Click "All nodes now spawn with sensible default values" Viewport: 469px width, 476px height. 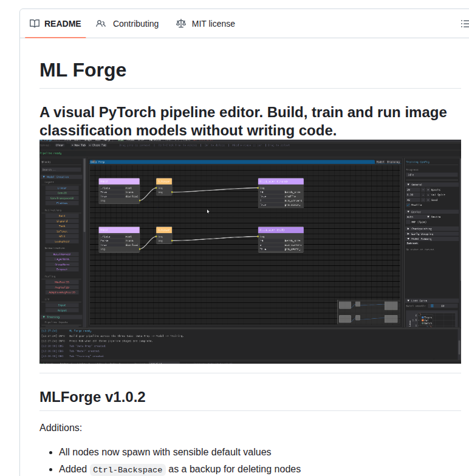165,452
